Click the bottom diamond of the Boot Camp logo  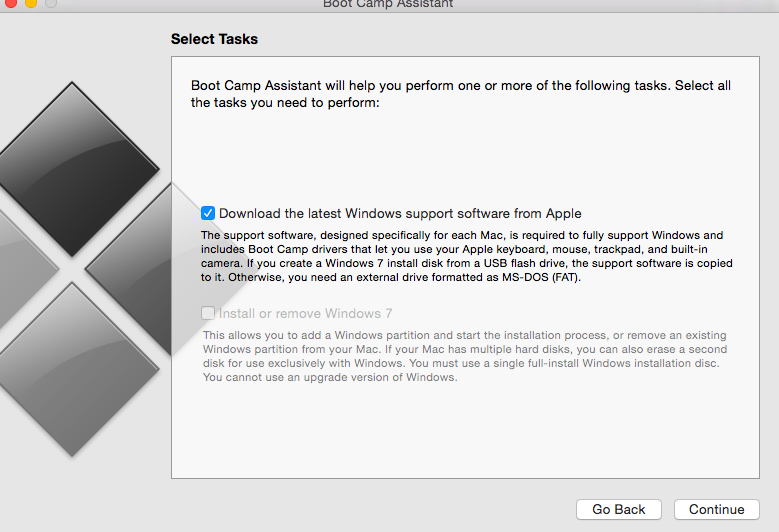coord(73,369)
